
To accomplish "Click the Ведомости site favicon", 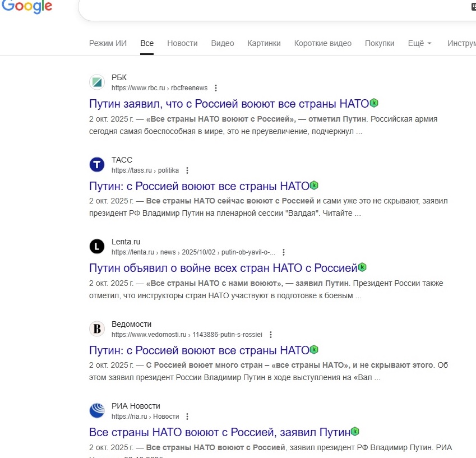I will [x=97, y=329].
